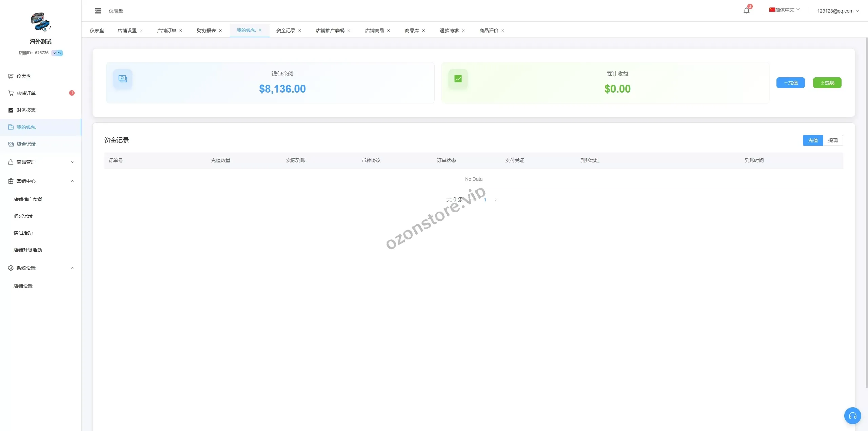Click the store avatar image
The image size is (868, 431).
pyautogui.click(x=40, y=22)
